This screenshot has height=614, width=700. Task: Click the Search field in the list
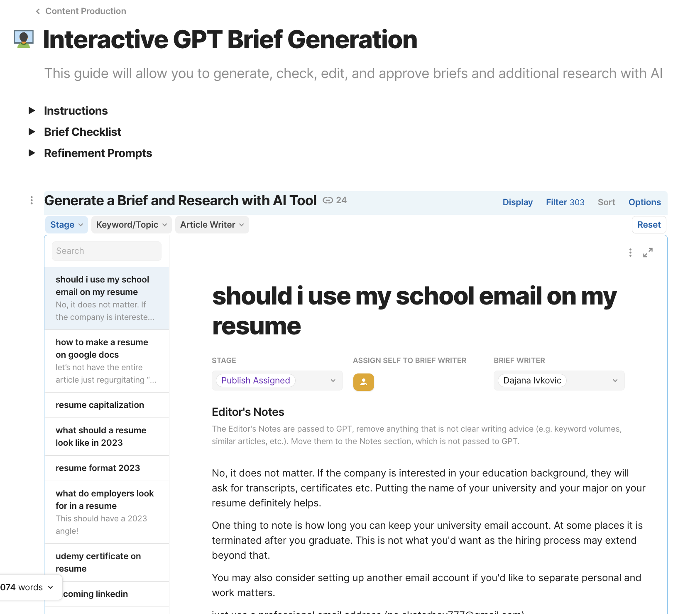[x=107, y=251]
